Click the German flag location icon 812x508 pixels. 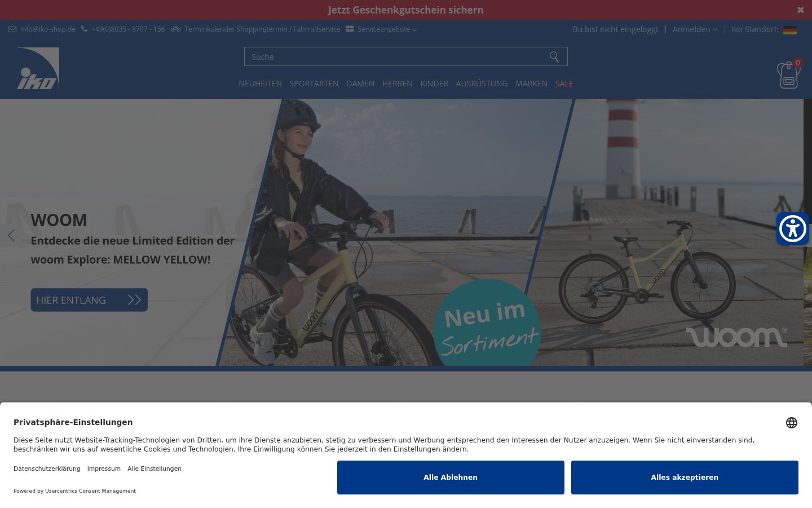[x=790, y=29]
